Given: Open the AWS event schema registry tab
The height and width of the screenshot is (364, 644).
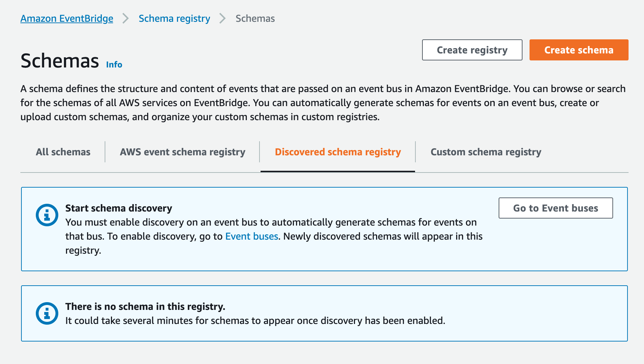Looking at the screenshot, I should (183, 152).
